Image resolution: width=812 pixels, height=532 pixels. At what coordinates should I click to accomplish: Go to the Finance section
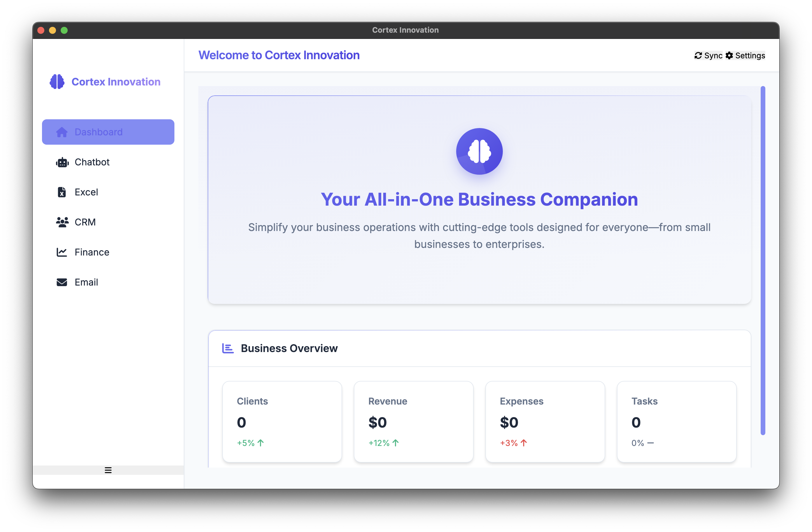click(x=92, y=252)
